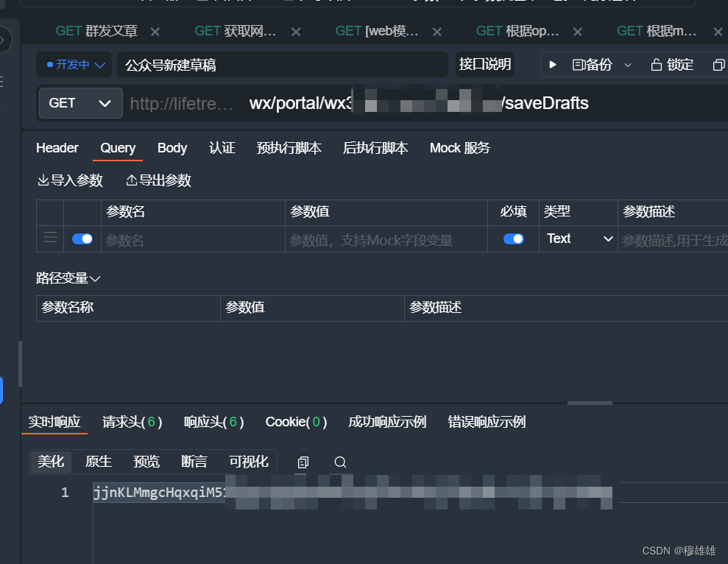Toggle the 必填 required switch

click(513, 239)
